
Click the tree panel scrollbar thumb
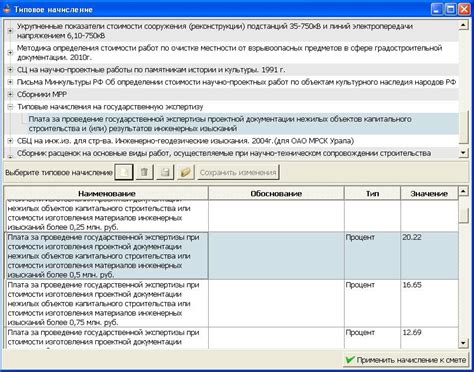click(463, 127)
